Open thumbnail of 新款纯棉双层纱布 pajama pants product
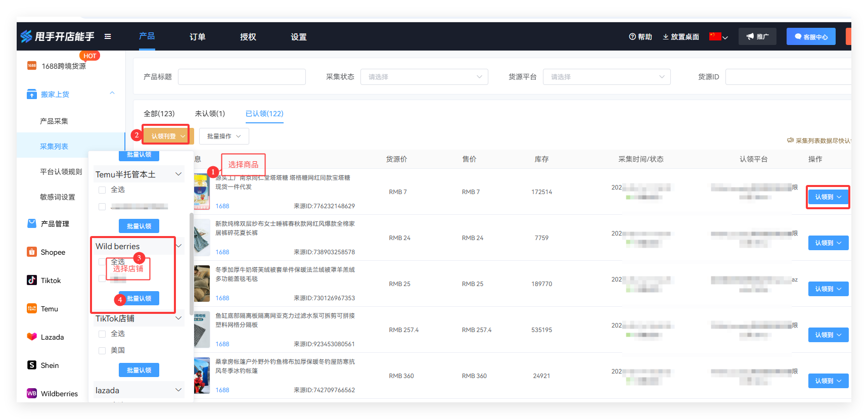The width and height of the screenshot is (868, 419). pyautogui.click(x=202, y=238)
